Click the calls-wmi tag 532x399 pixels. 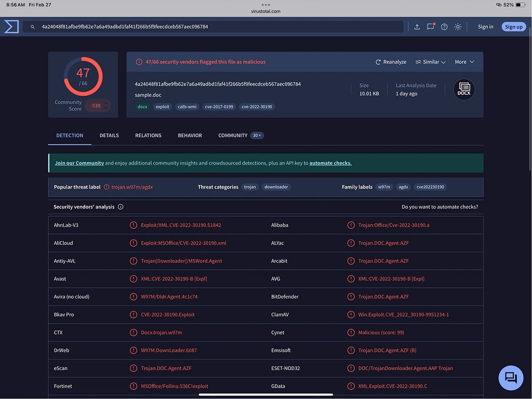click(x=187, y=107)
